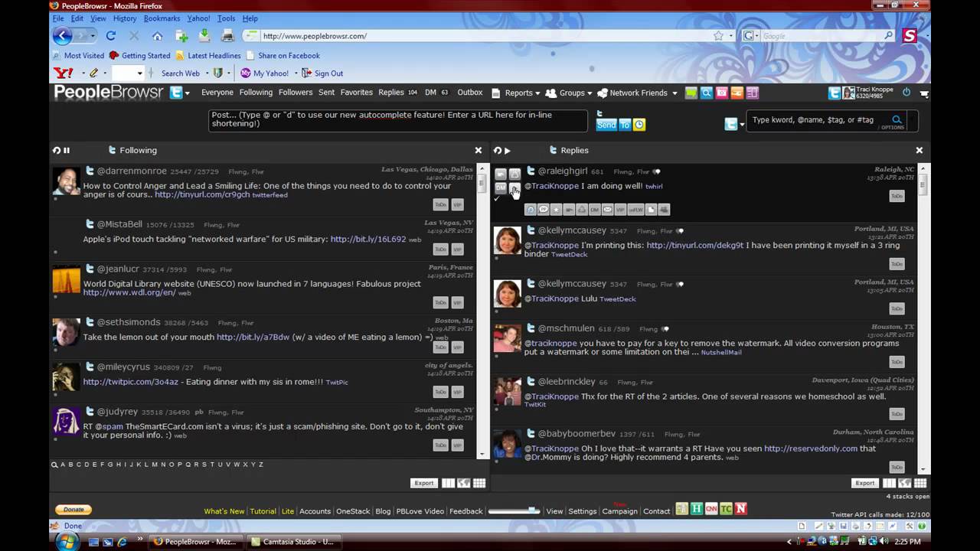980x551 pixels.
Task: Click the Firefox reload button
Action: coord(111,36)
